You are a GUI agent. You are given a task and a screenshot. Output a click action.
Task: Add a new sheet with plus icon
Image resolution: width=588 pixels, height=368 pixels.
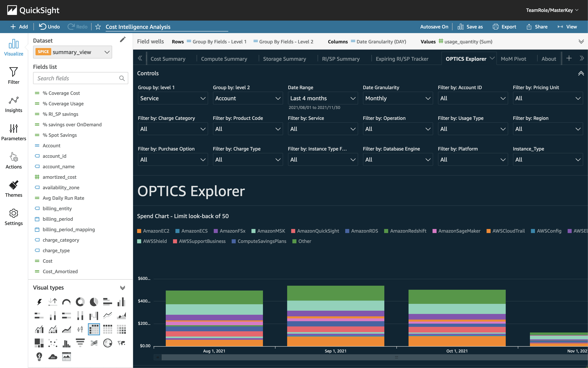pyautogui.click(x=569, y=58)
